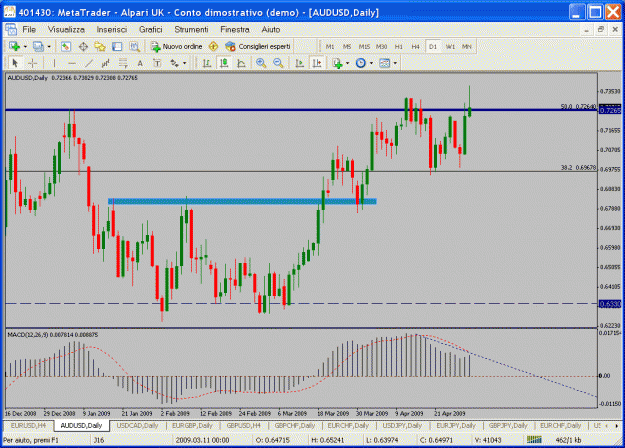Set timeframe to MN
Screen dimensions: 625x448
(467, 47)
